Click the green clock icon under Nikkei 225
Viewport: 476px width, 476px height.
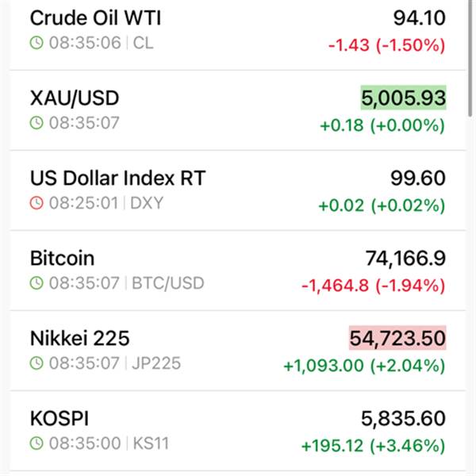point(36,364)
